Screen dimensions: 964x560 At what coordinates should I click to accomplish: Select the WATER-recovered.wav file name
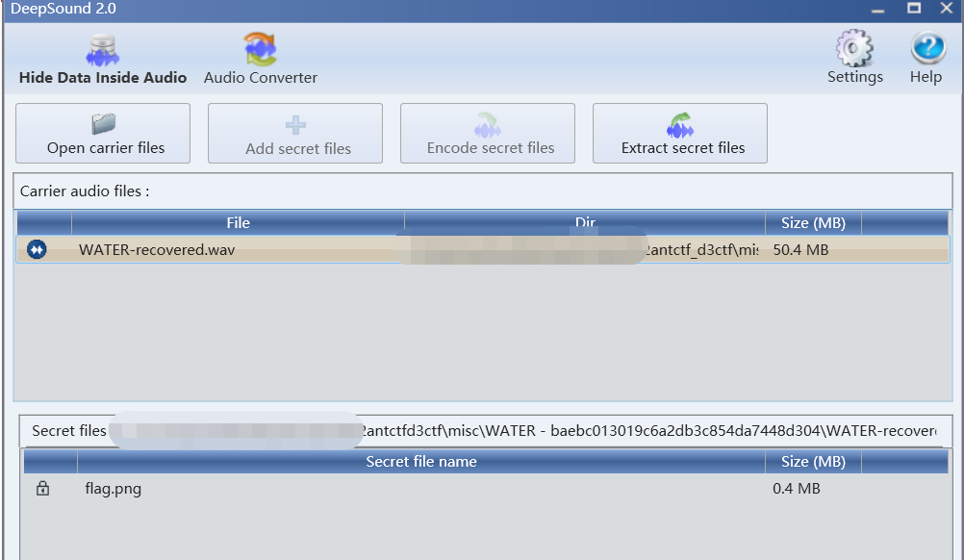pos(157,250)
